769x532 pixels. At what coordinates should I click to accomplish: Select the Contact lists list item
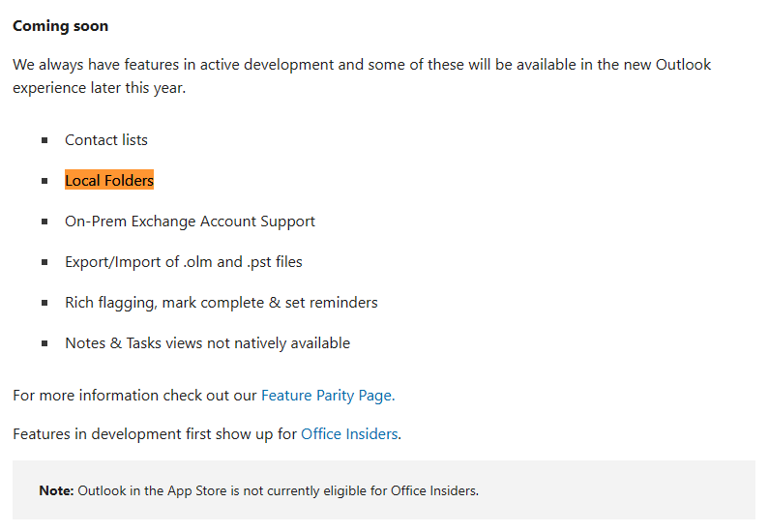click(106, 140)
